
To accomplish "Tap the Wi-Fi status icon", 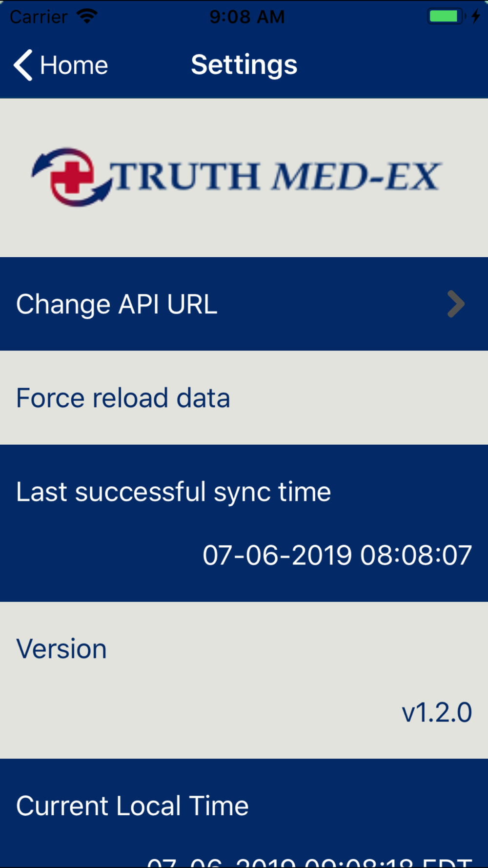I will click(x=87, y=16).
